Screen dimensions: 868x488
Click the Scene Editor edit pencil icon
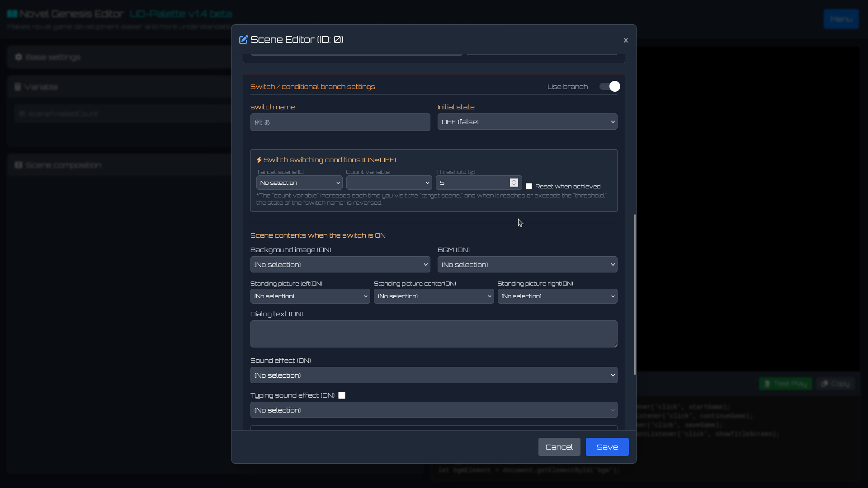click(x=243, y=40)
